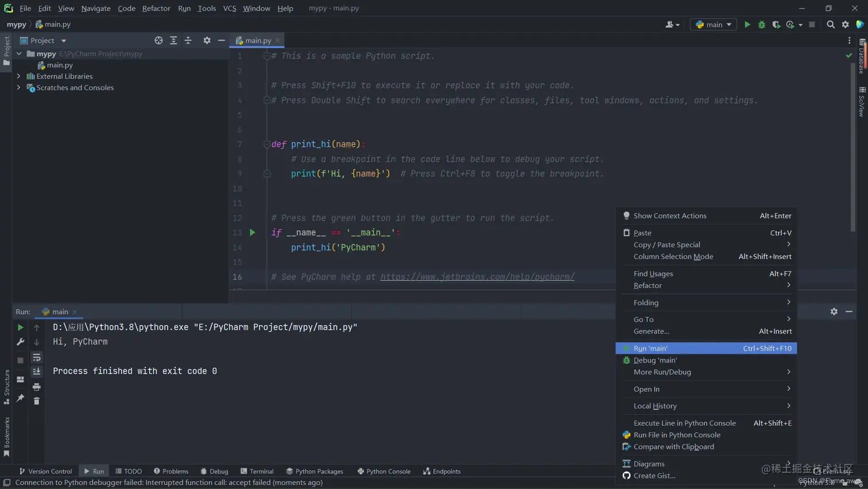This screenshot has height=489, width=868.
Task: Stop the process in the Run panel
Action: point(20,360)
